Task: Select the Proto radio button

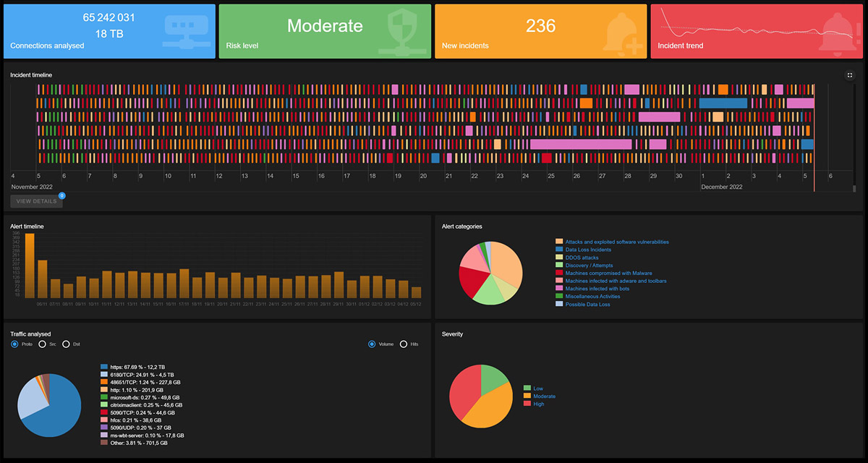Action: coord(15,344)
